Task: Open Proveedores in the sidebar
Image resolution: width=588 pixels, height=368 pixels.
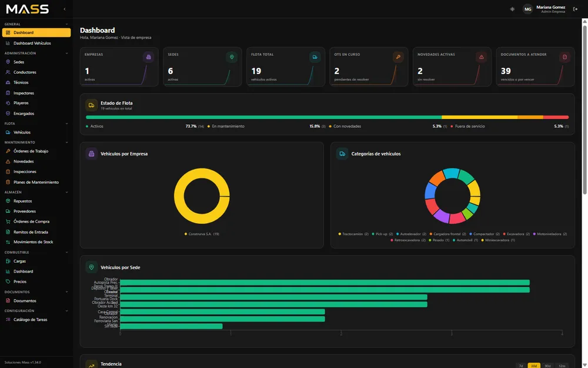Action: pyautogui.click(x=36, y=211)
